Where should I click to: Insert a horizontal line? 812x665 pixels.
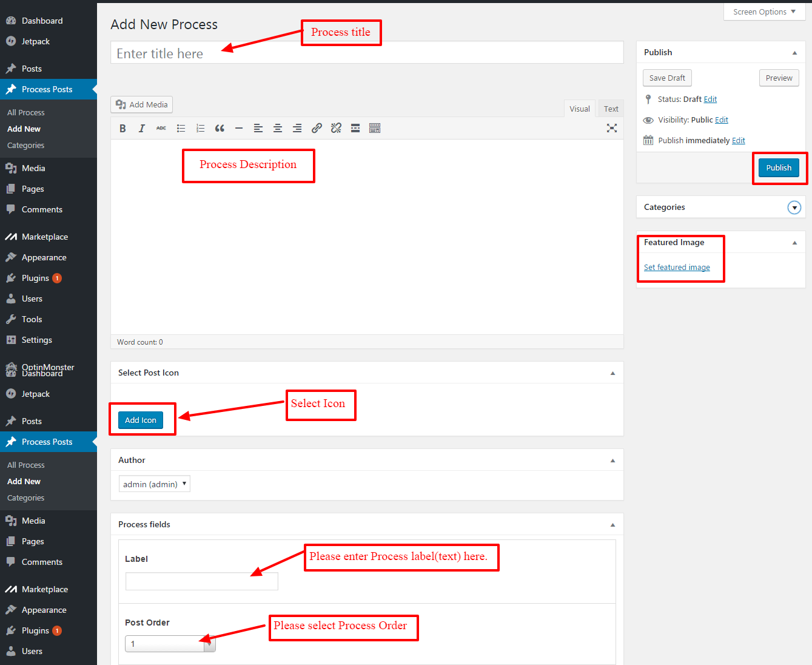[x=239, y=128]
